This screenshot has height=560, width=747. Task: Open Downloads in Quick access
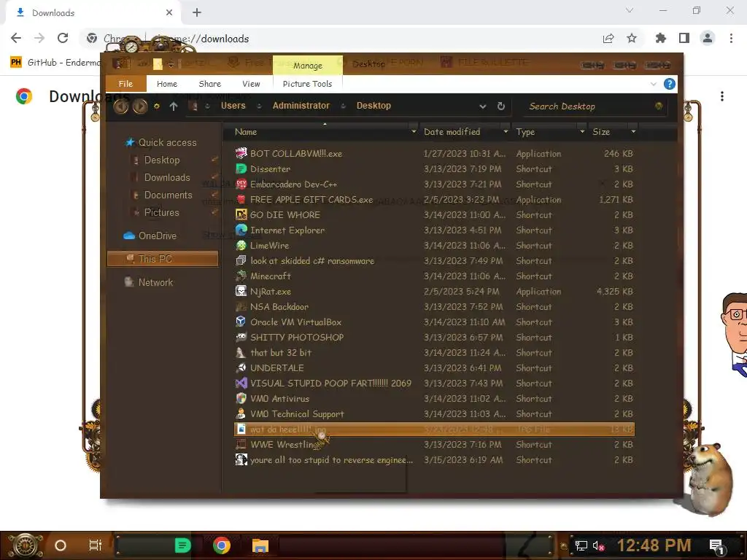(167, 178)
